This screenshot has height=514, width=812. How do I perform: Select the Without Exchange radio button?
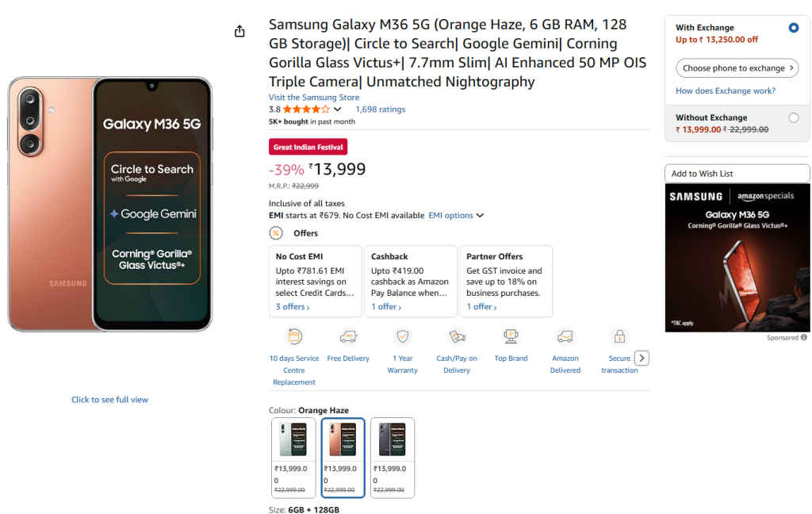click(795, 117)
